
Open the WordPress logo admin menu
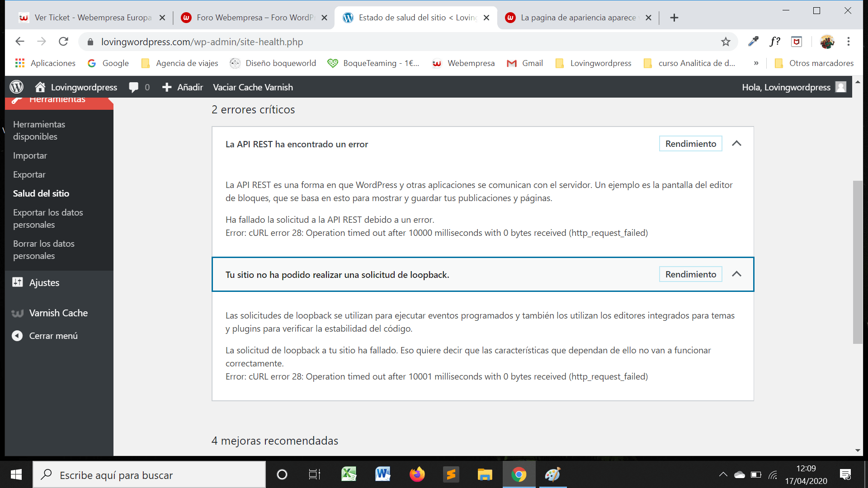coord(17,87)
